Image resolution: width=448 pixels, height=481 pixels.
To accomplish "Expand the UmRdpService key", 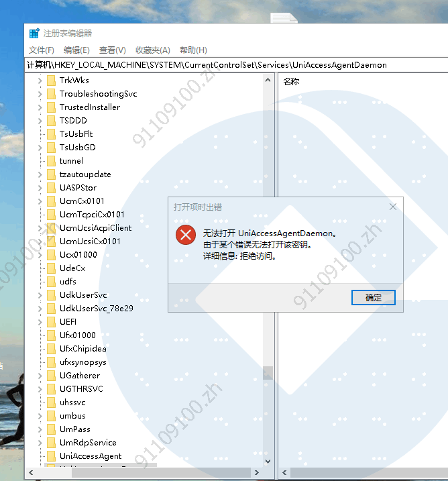I will tap(40, 443).
